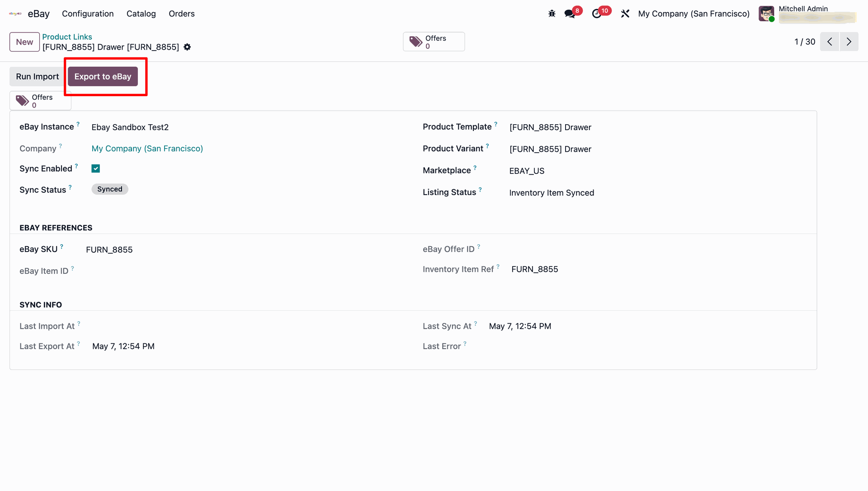Go to previous record arrow
This screenshot has height=491, width=868.
(x=830, y=42)
